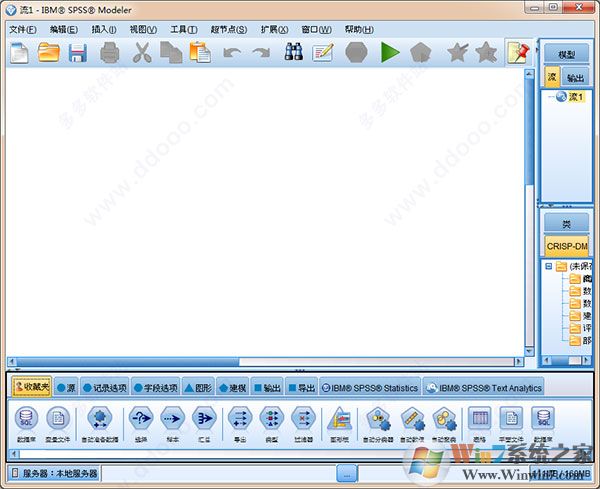The height and width of the screenshot is (489, 600).
Task: Open the 帮助(H) menu
Action: (x=359, y=29)
